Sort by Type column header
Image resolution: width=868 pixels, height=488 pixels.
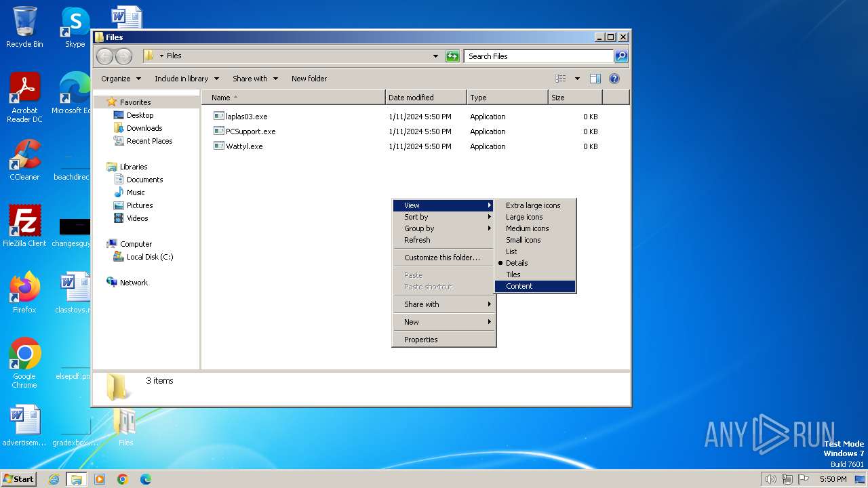[507, 98]
